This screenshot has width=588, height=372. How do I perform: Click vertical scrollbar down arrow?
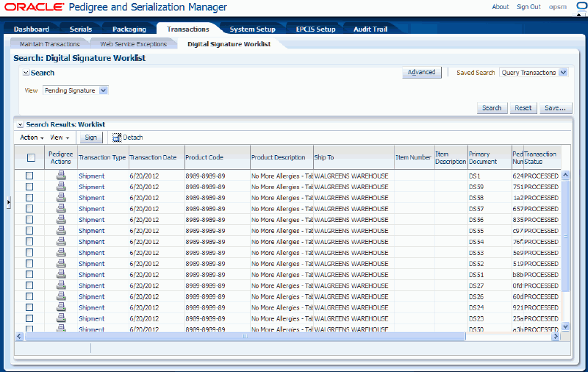[565, 326]
